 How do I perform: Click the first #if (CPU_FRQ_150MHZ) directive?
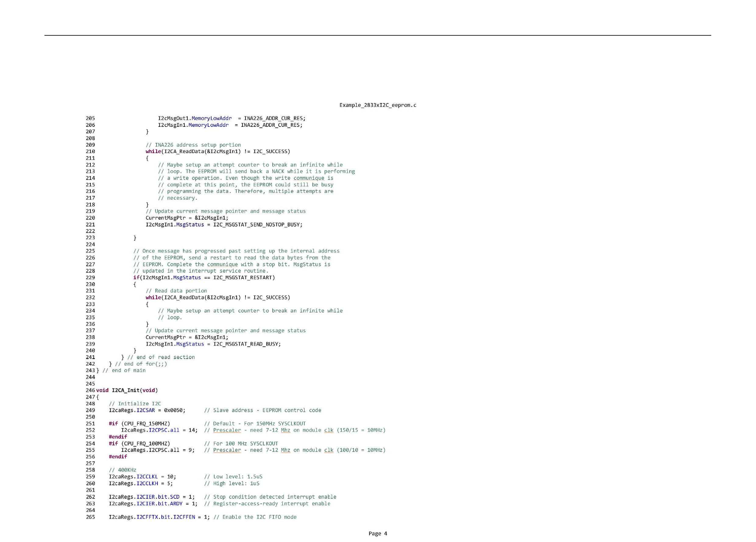pos(139,424)
